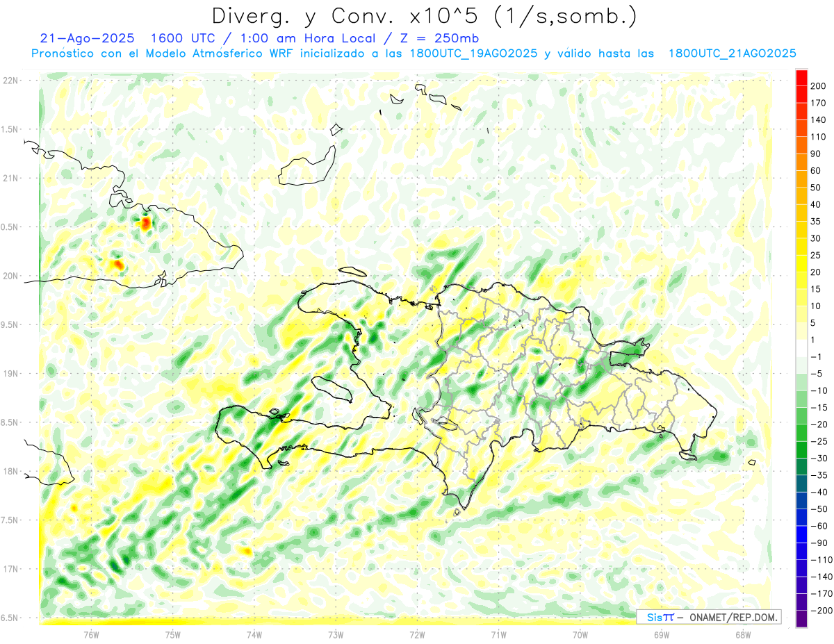Click the blue swatch between -60 and -90
The height and width of the screenshot is (644, 834).
[x=802, y=534]
